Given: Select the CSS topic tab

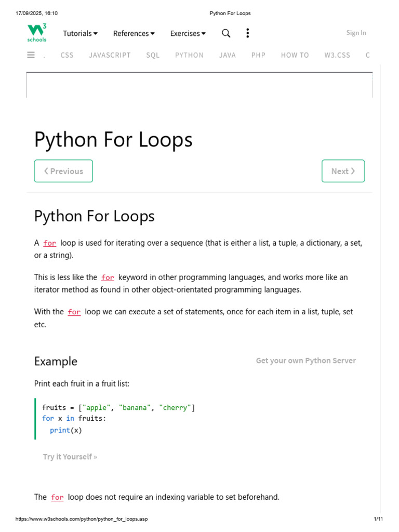Looking at the screenshot, I should point(67,55).
